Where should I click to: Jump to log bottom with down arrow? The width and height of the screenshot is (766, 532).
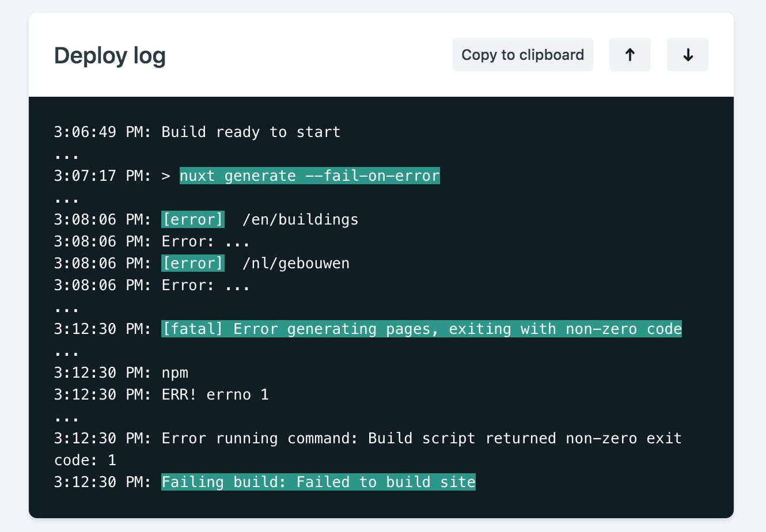(x=688, y=55)
